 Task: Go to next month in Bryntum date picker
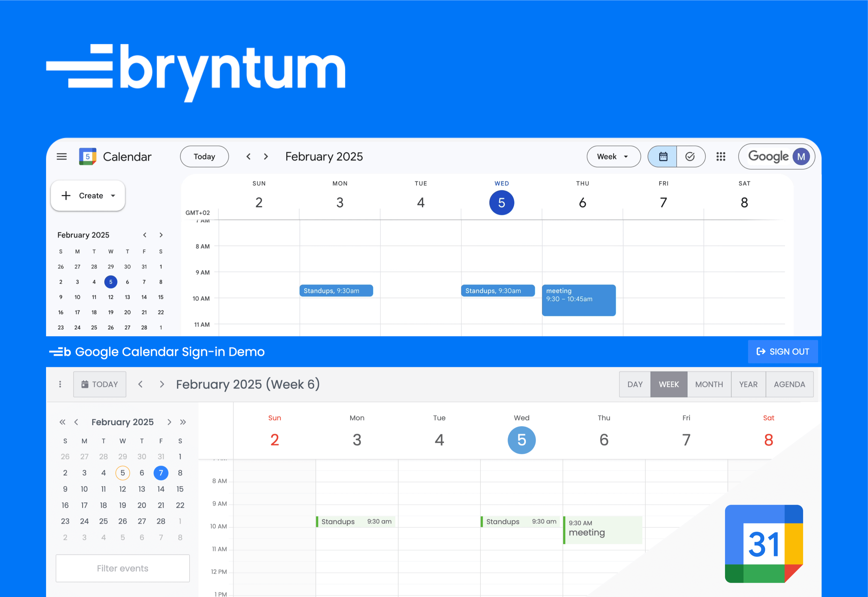pos(169,422)
